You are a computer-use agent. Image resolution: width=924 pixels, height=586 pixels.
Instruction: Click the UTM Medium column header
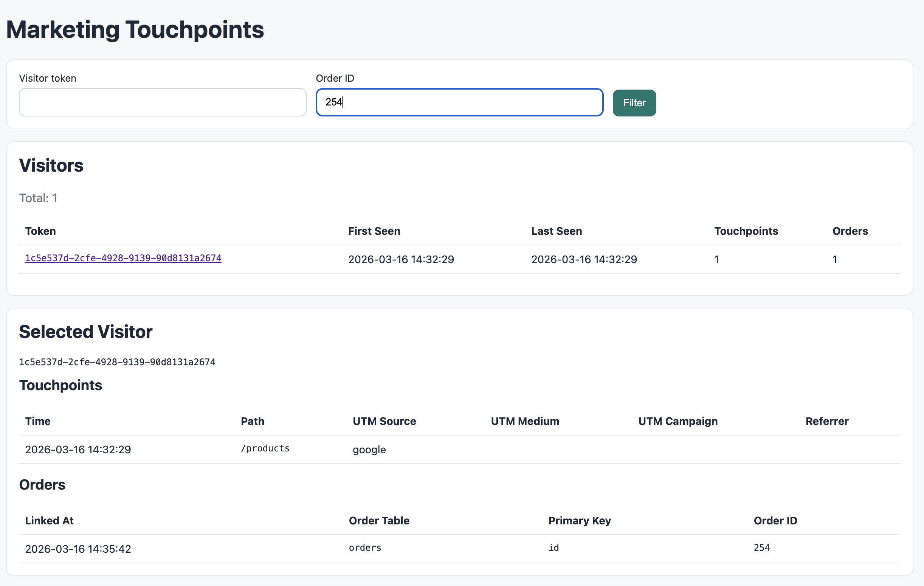525,421
